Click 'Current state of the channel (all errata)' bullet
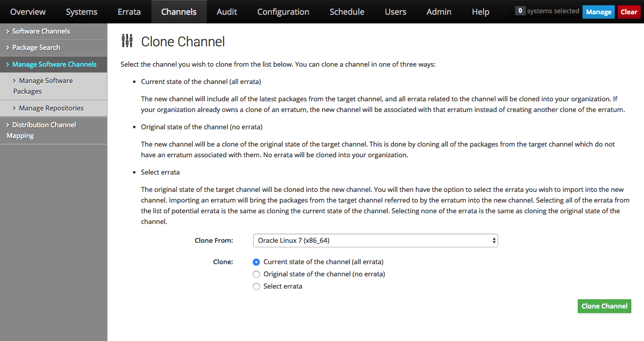 pyautogui.click(x=201, y=81)
